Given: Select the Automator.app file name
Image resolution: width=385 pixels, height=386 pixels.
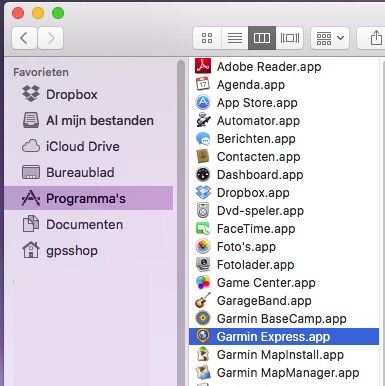Looking at the screenshot, I should (x=258, y=121).
